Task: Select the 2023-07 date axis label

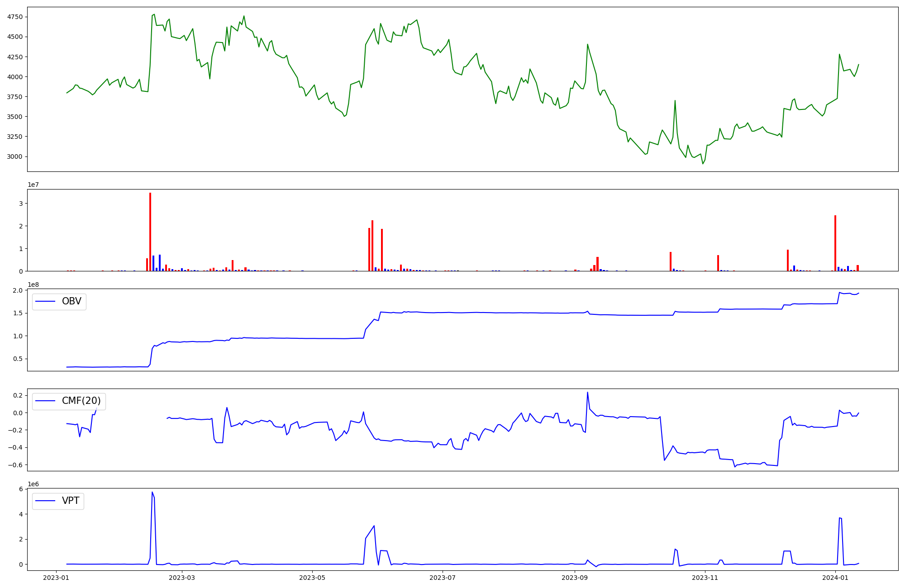Action: 442,578
